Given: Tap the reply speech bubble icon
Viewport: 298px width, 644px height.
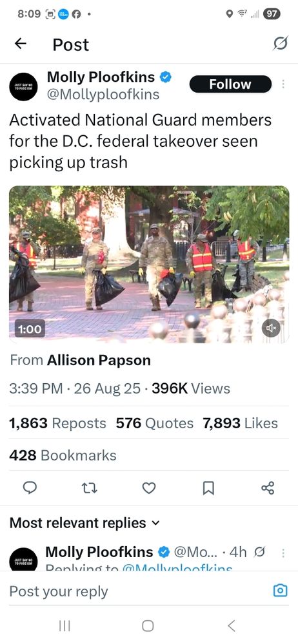Looking at the screenshot, I should point(29,488).
